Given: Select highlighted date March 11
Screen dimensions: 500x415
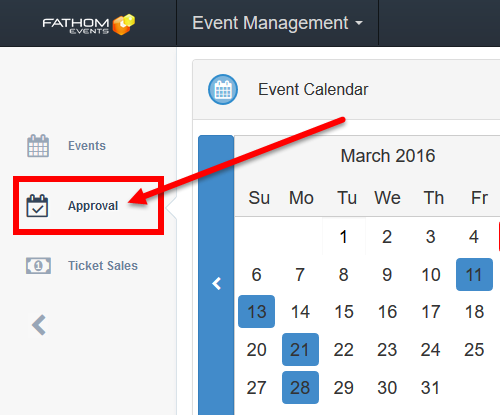Looking at the screenshot, I should click(474, 274).
